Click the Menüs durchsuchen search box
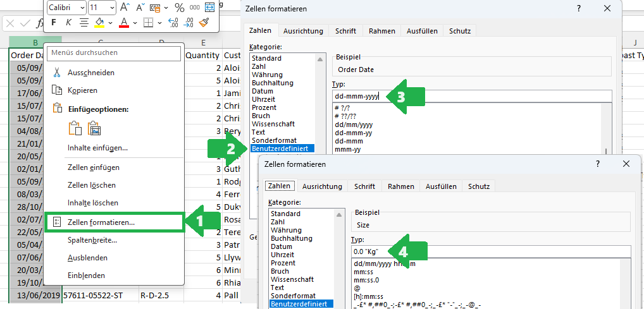The height and width of the screenshot is (309, 644). click(114, 53)
